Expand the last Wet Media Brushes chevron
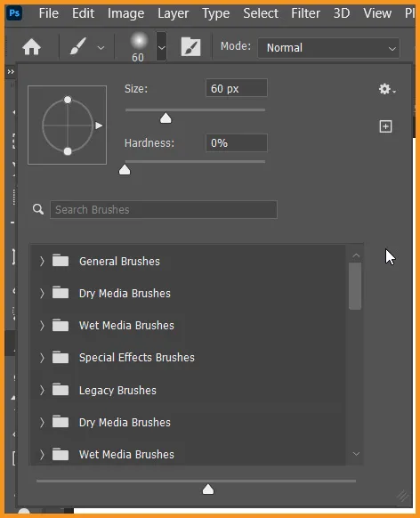Screen dimensions: 420x518 click(42, 455)
